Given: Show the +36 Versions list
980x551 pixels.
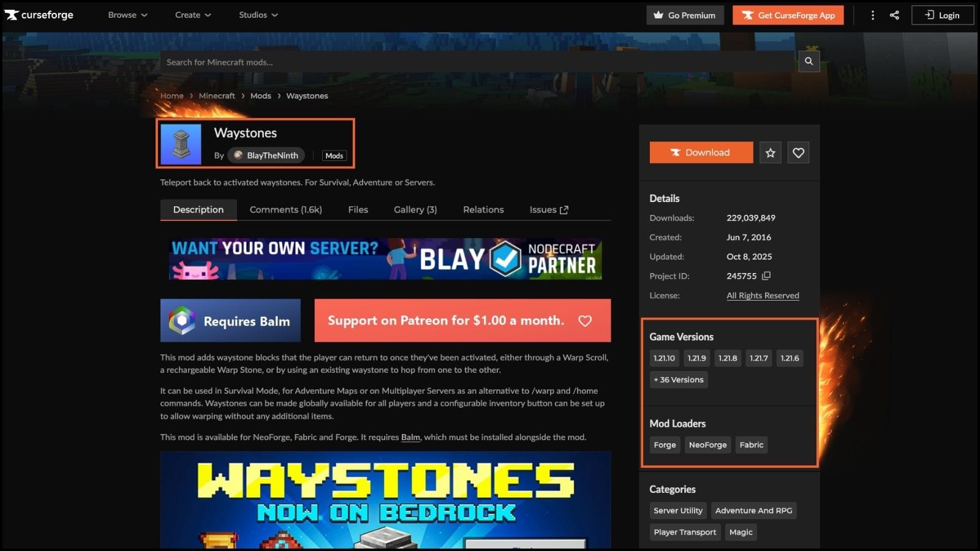Looking at the screenshot, I should coord(679,380).
